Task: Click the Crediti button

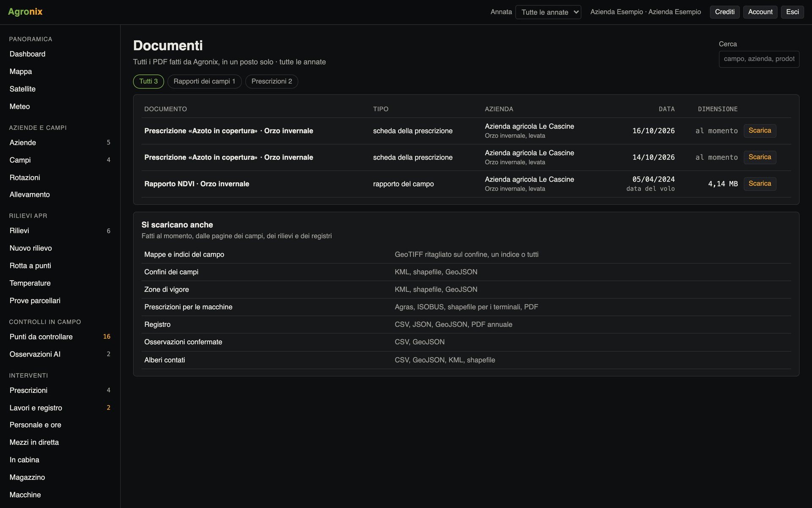Action: click(724, 12)
